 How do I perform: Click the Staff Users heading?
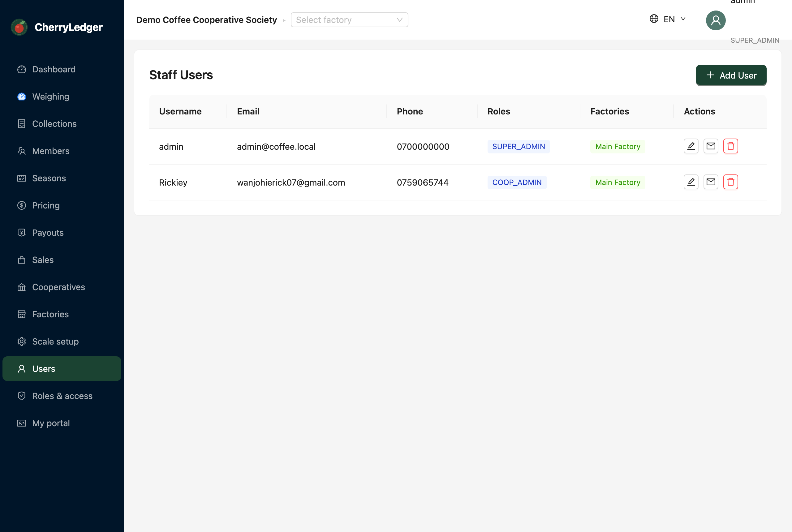coord(181,75)
